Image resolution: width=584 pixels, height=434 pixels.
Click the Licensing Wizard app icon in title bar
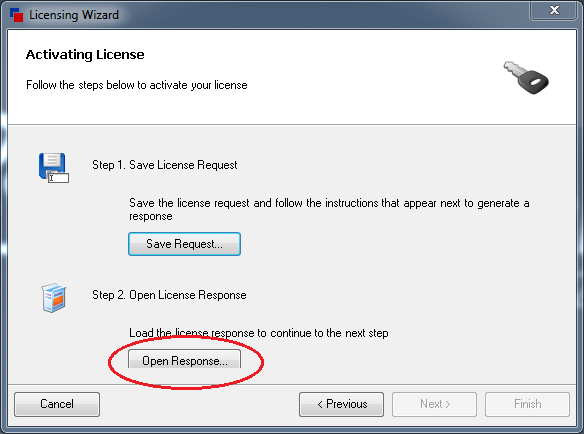pyautogui.click(x=16, y=15)
